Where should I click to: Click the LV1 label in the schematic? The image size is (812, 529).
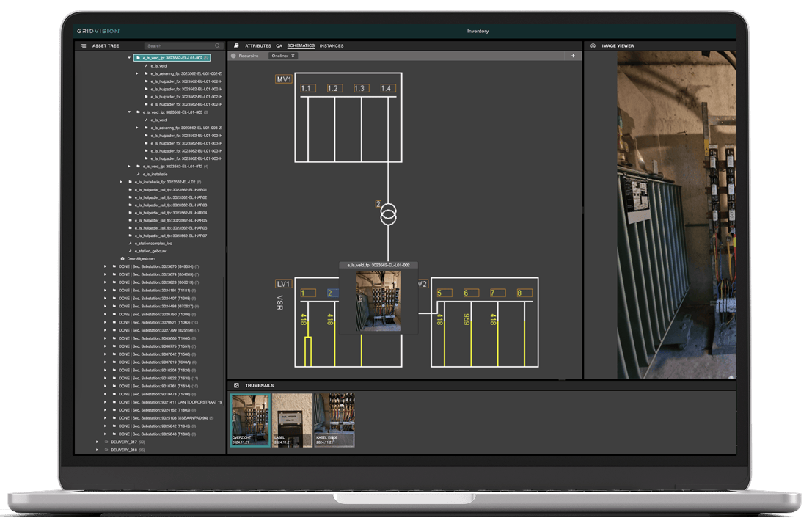coord(283,284)
